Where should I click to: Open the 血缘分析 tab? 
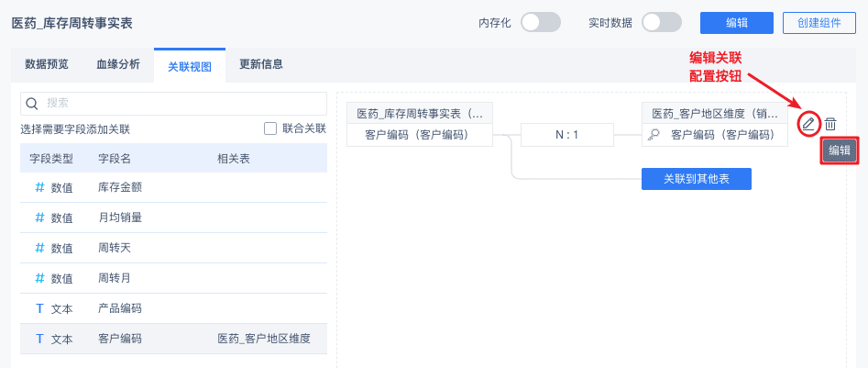coord(118,64)
